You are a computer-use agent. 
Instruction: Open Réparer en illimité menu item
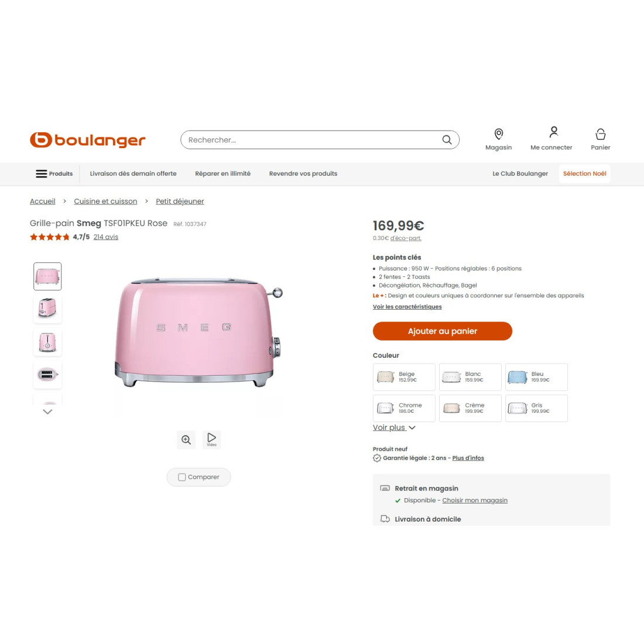tap(222, 174)
